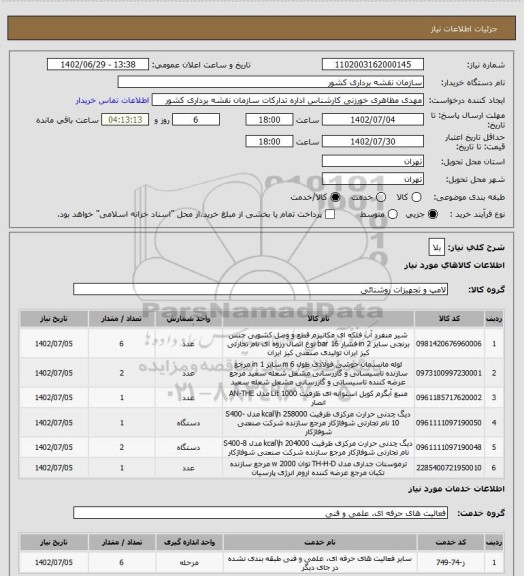
Task: Click the واحد اندازه گیری column header
Action: [189, 542]
